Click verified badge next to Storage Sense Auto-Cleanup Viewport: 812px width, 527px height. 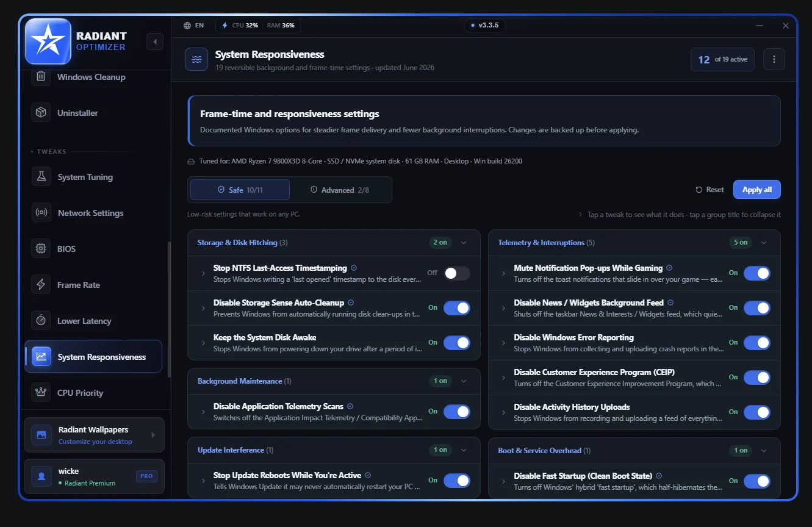(x=351, y=303)
